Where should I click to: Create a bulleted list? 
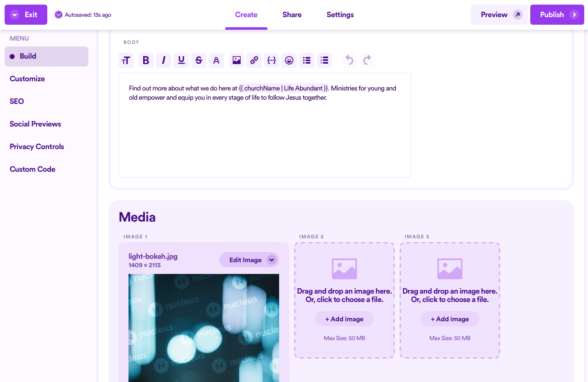307,60
